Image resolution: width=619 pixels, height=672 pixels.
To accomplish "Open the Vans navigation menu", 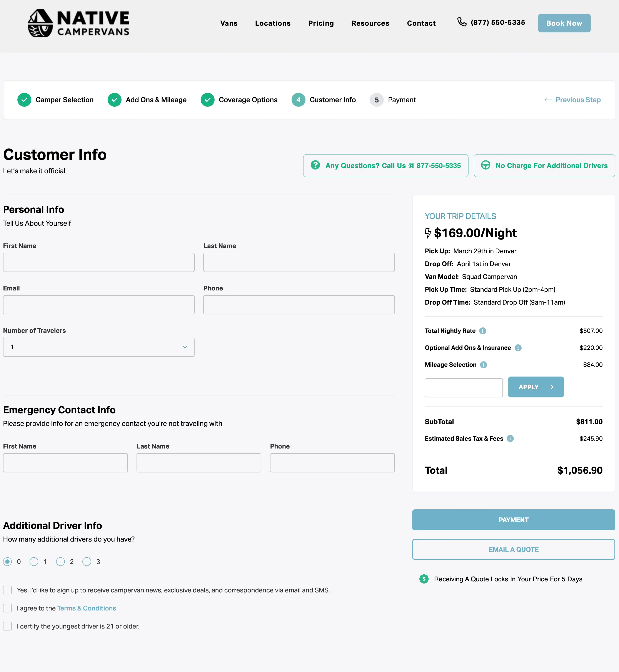I will point(229,23).
